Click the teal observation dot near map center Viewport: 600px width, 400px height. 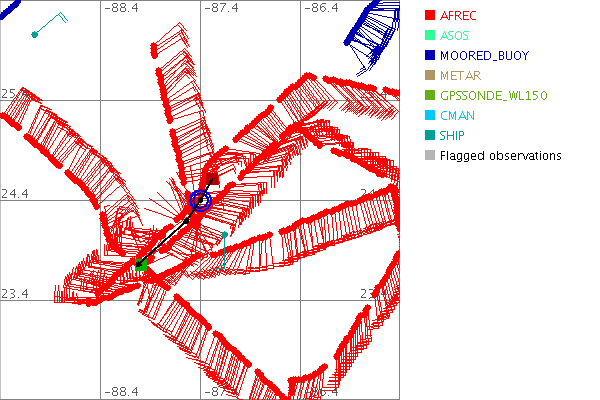pyautogui.click(x=226, y=235)
